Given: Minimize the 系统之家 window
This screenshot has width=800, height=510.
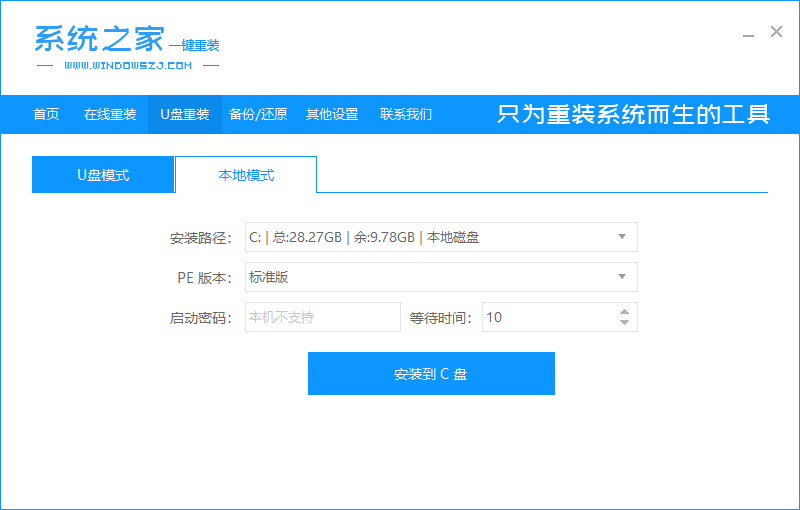Looking at the screenshot, I should click(x=749, y=34).
